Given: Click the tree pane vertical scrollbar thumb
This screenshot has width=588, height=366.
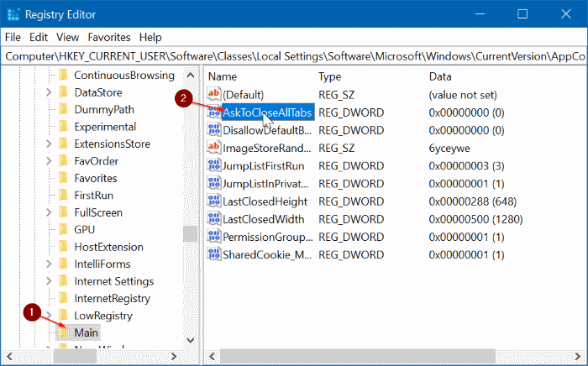Looking at the screenshot, I should (191, 234).
